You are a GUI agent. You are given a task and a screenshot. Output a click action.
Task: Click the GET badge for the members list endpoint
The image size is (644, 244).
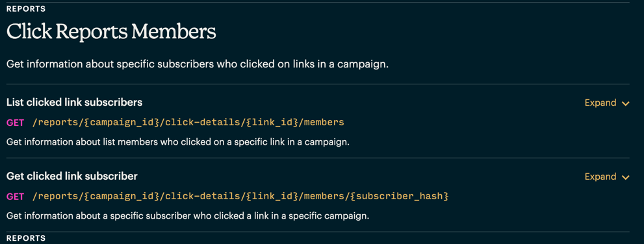tap(15, 123)
